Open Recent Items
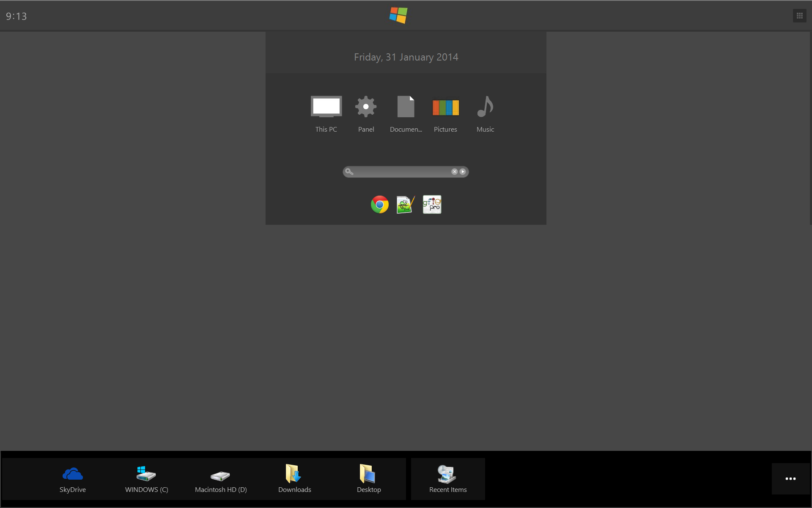 [447, 479]
